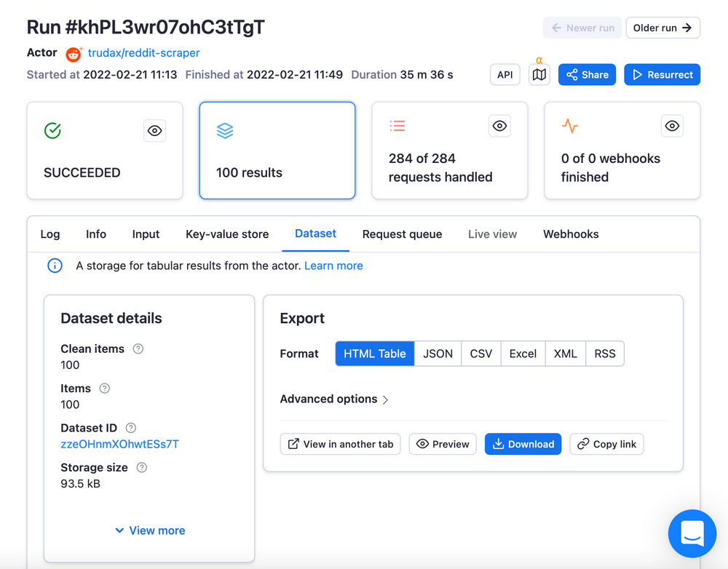Click the green SUCCEEDED checkmark icon
Screen dimensions: 728x569
pos(52,131)
